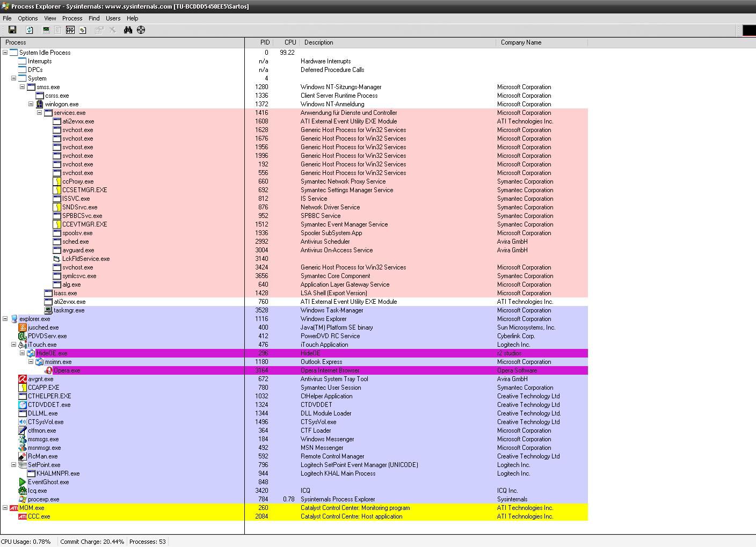Collapse the winlogon.exe tree node

31,104
